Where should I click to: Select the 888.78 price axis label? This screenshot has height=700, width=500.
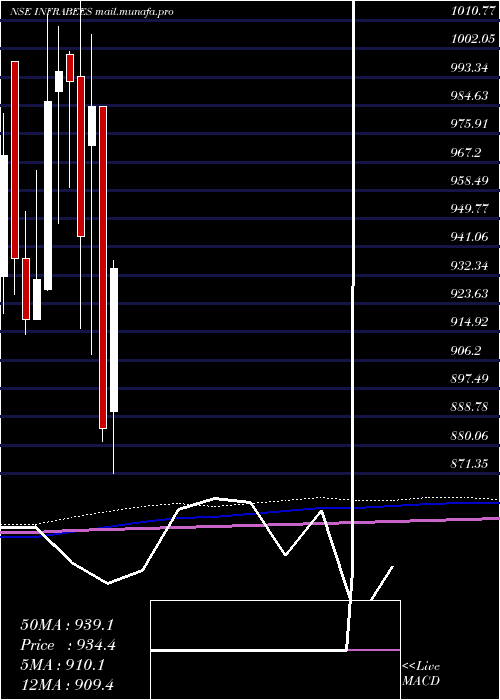point(469,408)
